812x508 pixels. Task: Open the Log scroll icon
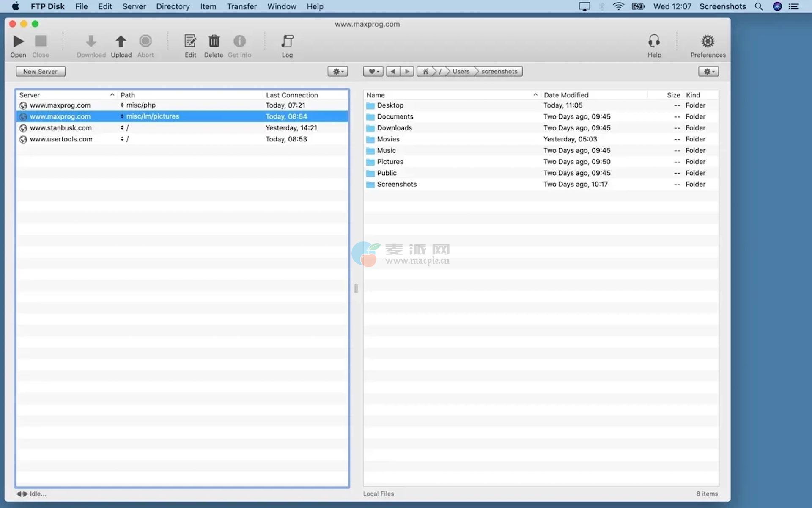[287, 41]
